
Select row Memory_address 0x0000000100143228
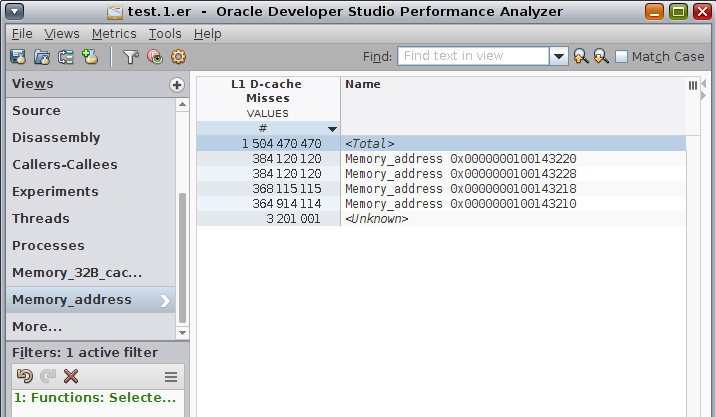[441, 174]
